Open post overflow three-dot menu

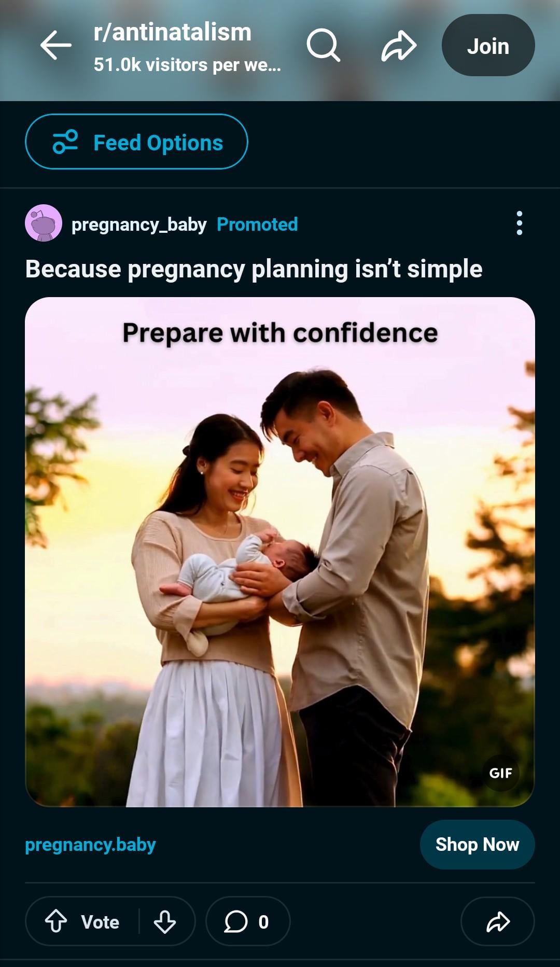pyautogui.click(x=519, y=223)
